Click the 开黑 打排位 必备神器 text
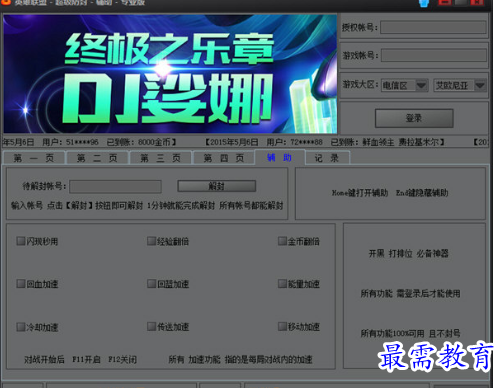The width and height of the screenshot is (502, 388). (x=408, y=254)
